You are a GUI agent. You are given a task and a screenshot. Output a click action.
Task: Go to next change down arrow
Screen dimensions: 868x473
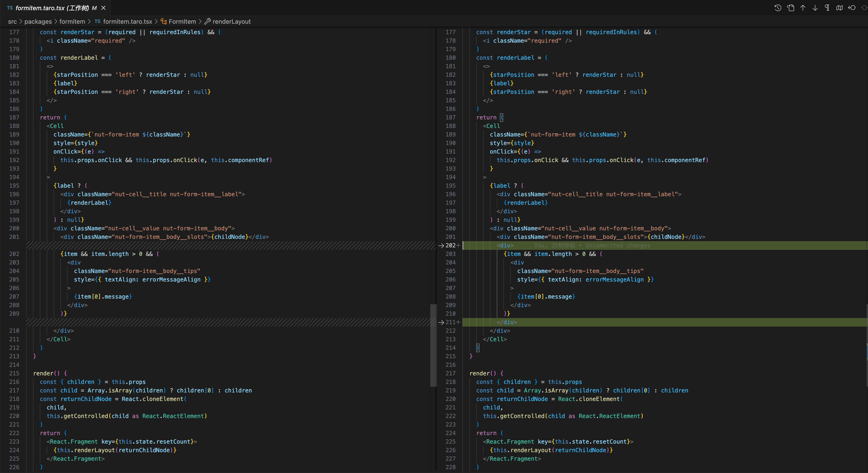tap(815, 8)
